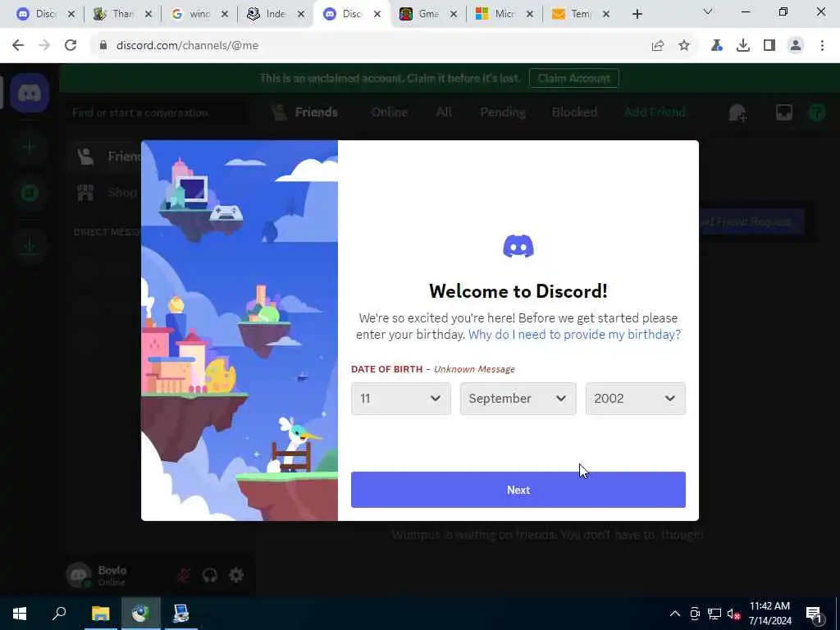Open the Discord Help icon

click(817, 112)
